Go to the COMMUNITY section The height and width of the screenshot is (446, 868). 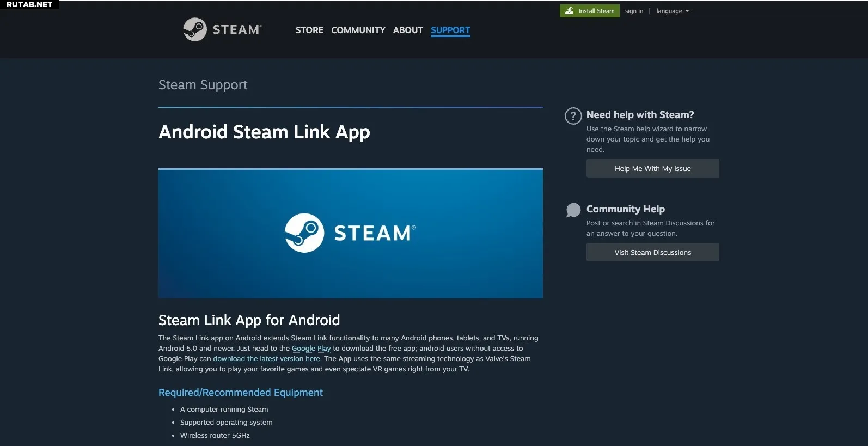358,30
